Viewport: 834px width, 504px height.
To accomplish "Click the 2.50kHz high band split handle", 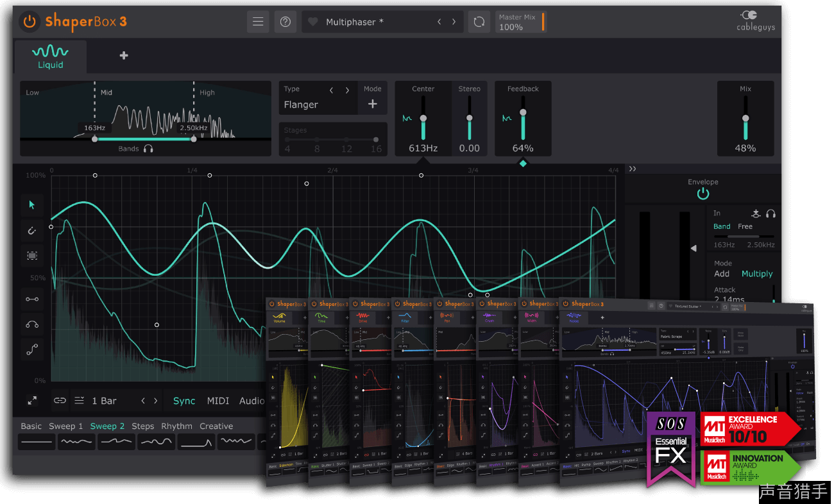I will (194, 139).
